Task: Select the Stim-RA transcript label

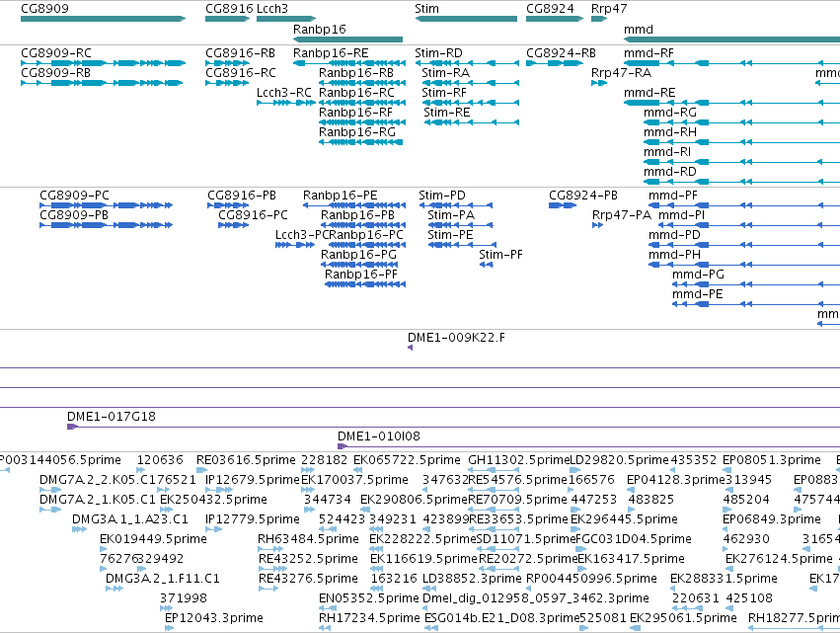Action: (446, 73)
